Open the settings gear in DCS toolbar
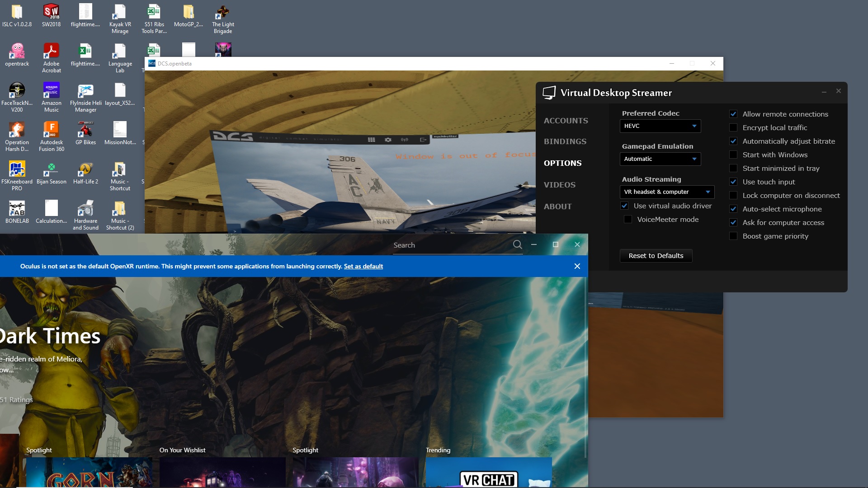 [388, 140]
